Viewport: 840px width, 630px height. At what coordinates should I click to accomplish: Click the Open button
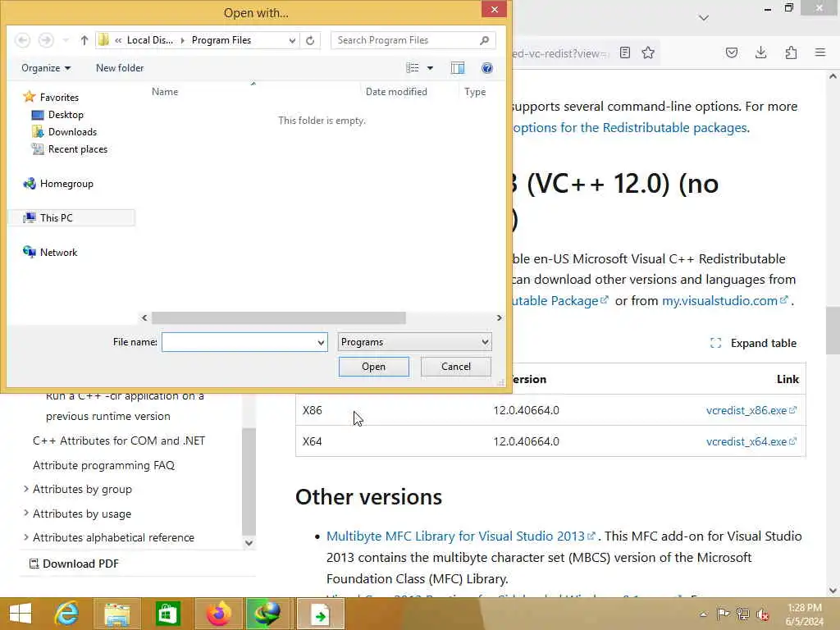373,367
